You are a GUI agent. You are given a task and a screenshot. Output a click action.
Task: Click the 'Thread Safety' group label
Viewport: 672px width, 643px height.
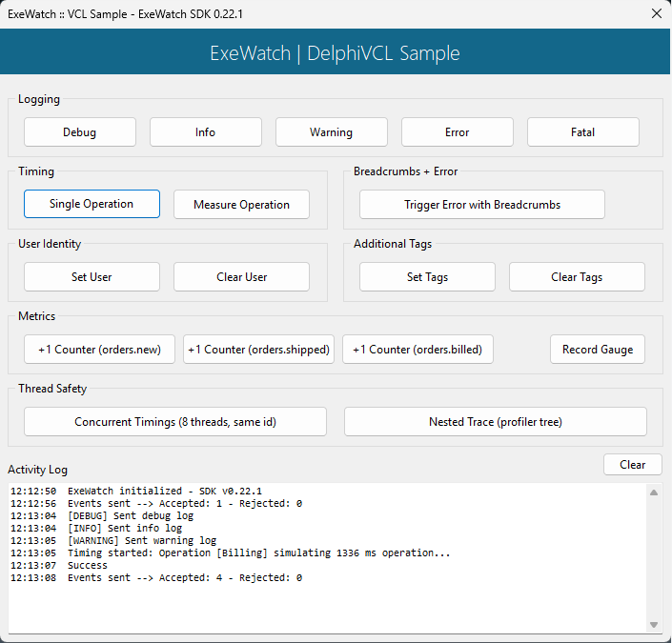[x=52, y=389]
